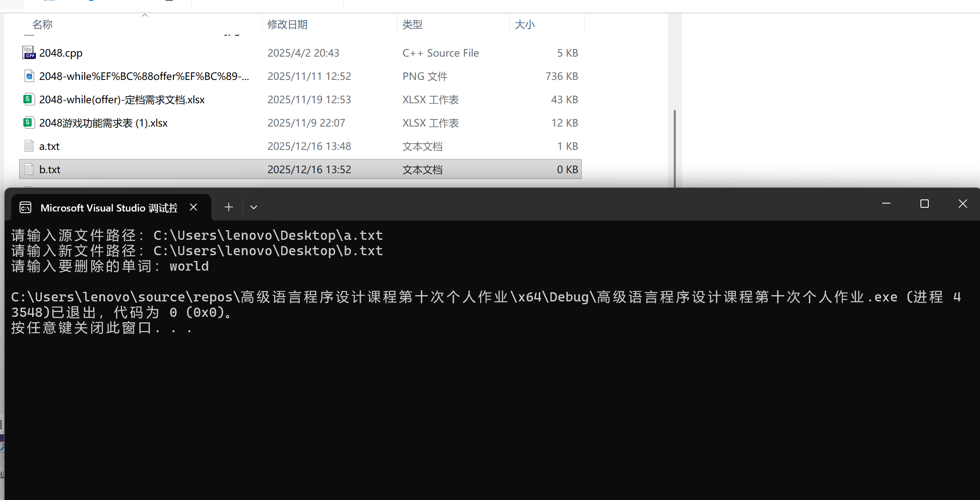Maximize the terminal window

click(925, 204)
